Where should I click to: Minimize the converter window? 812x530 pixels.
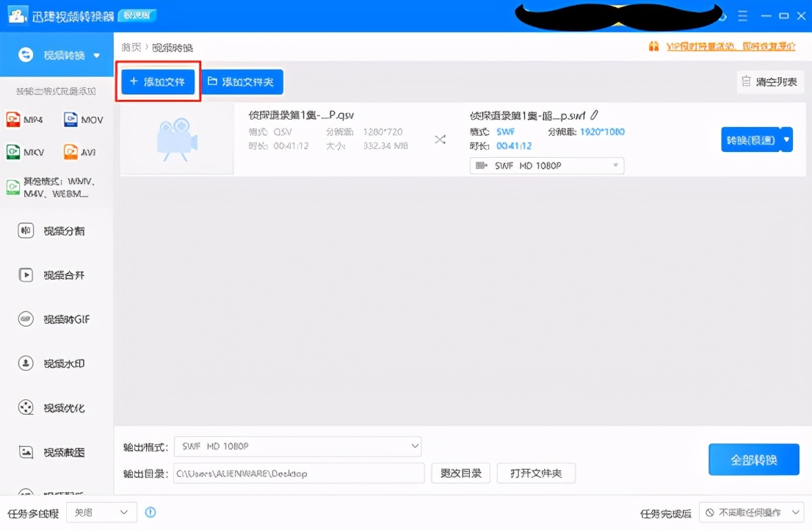tap(766, 16)
